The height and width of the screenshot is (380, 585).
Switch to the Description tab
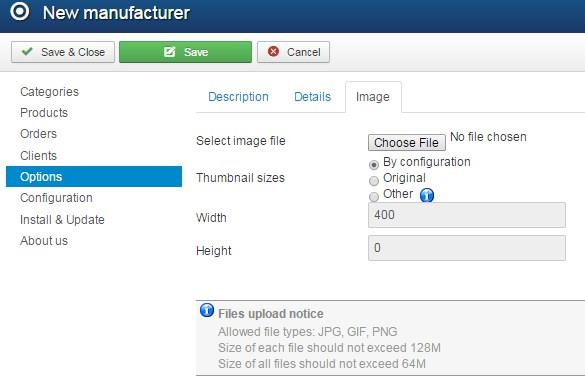[238, 97]
